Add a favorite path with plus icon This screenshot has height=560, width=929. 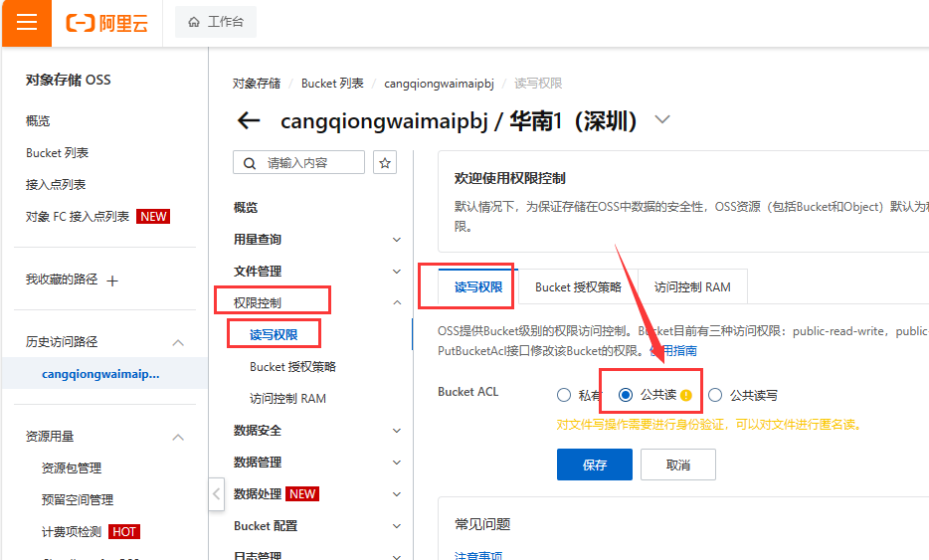112,280
